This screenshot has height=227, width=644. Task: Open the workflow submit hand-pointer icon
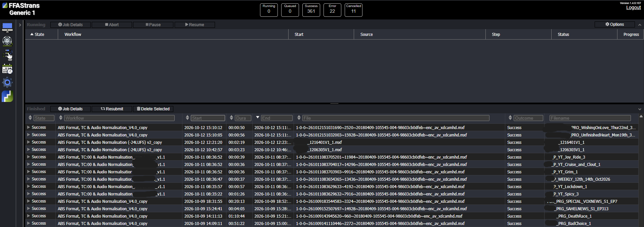coord(7,55)
